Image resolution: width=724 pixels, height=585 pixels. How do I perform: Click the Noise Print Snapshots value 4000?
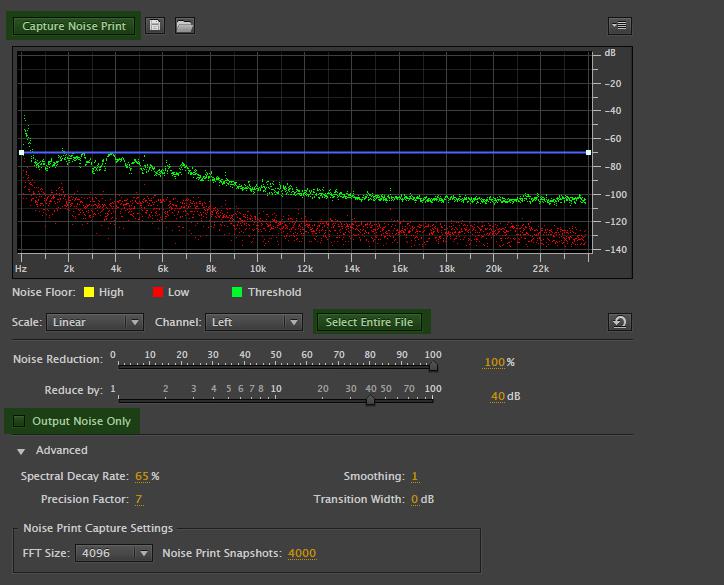tap(302, 553)
